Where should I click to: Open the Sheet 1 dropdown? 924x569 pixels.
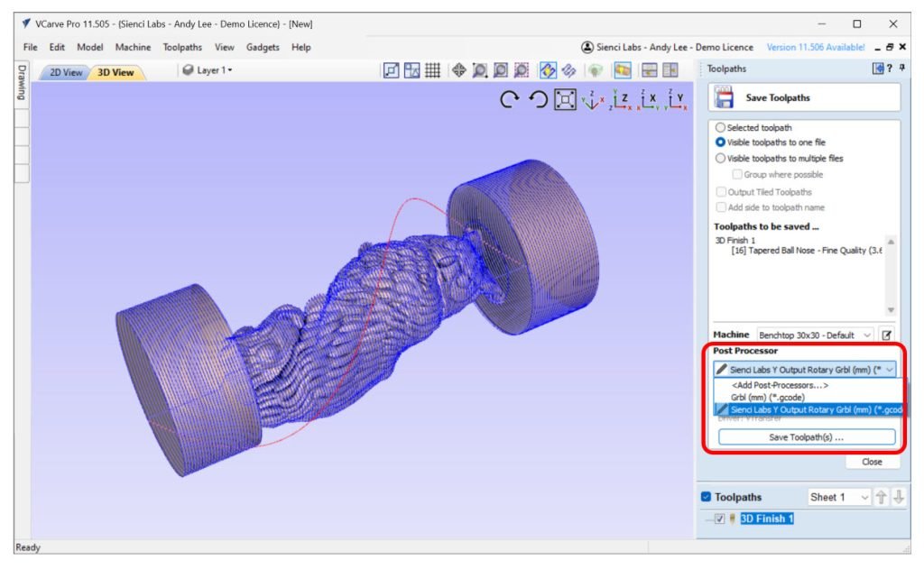point(864,496)
